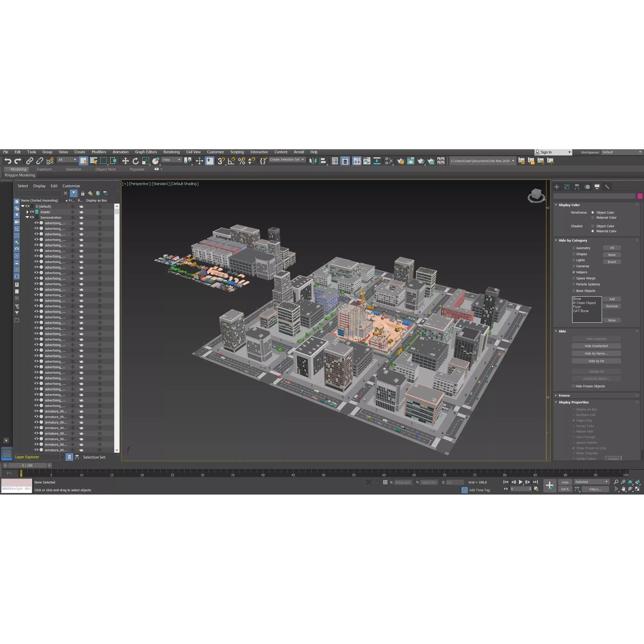Screen dimensions: 644x644
Task: Select Material Color radio for Wireframe
Action: click(x=593, y=217)
